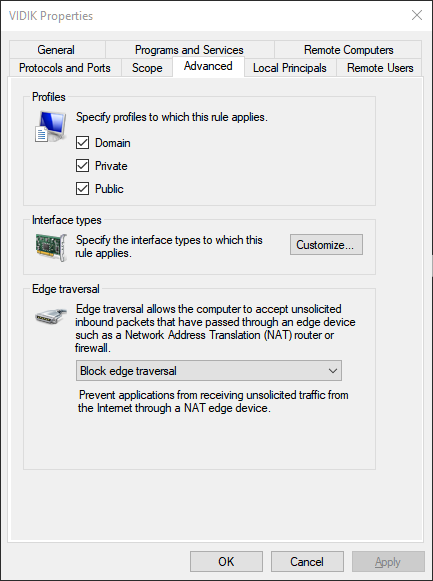This screenshot has height=581, width=433.
Task: Click the Customize... interface types button
Action: point(326,245)
